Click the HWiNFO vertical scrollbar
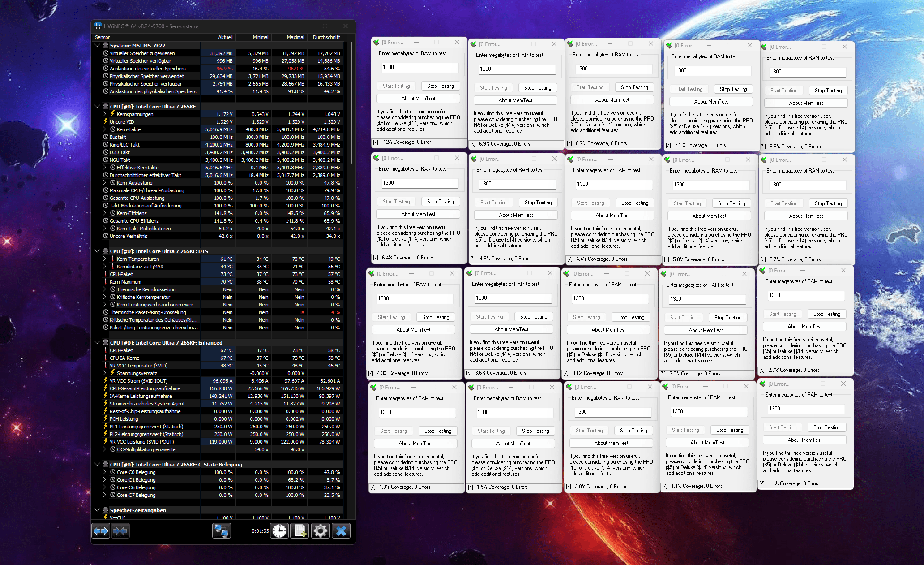 [351, 103]
